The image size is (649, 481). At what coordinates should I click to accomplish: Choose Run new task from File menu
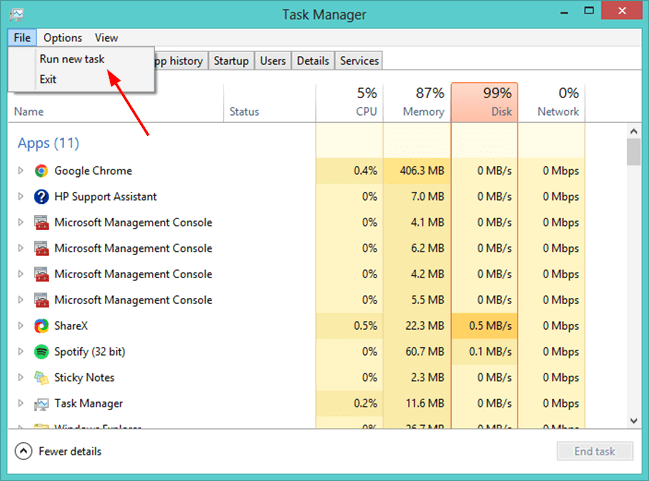72,59
